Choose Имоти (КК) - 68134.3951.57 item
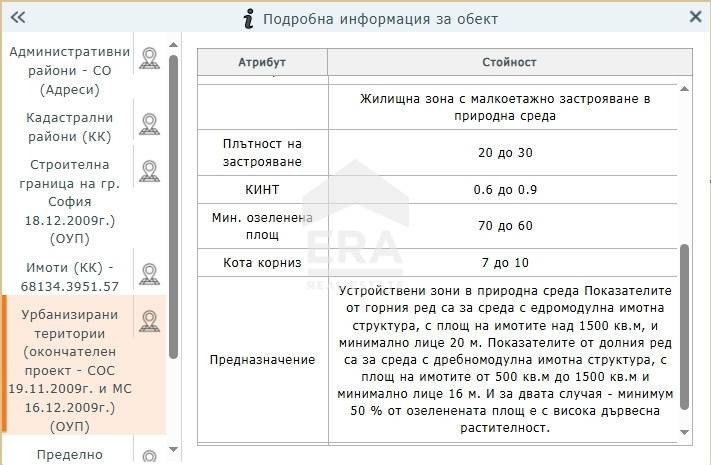 point(69,276)
